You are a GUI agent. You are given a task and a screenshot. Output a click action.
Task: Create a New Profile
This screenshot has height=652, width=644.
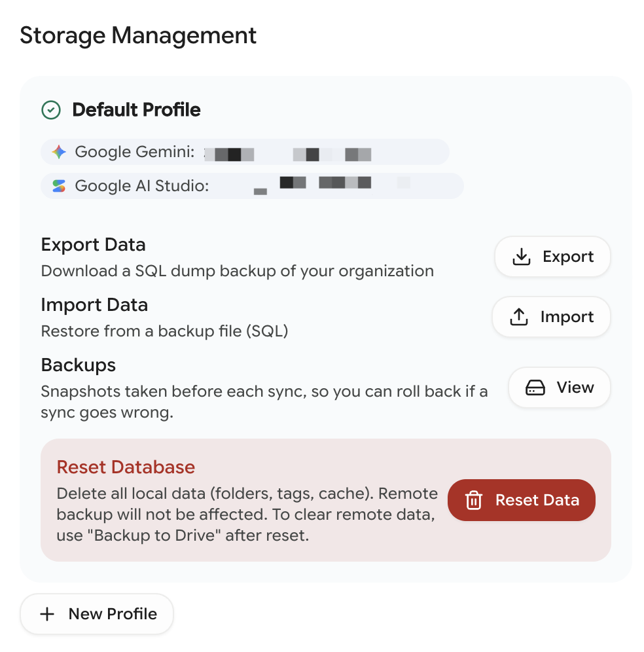[97, 614]
